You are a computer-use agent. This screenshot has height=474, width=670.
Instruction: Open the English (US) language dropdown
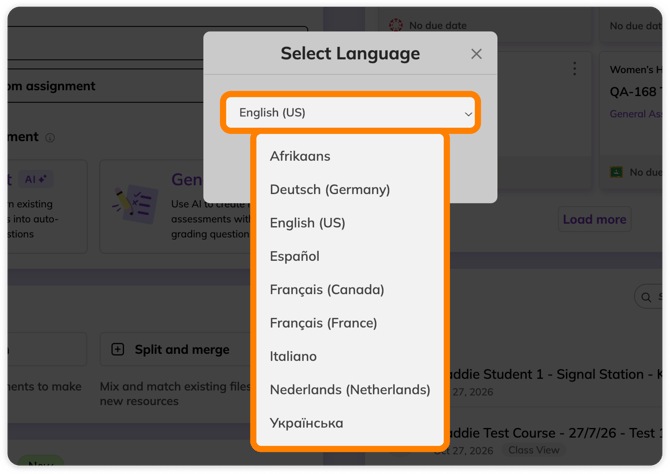tap(350, 112)
